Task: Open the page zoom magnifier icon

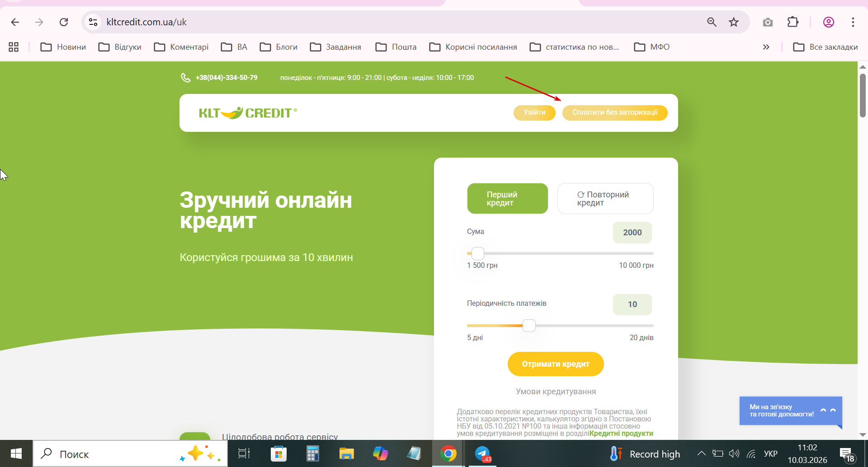Action: 712,22
